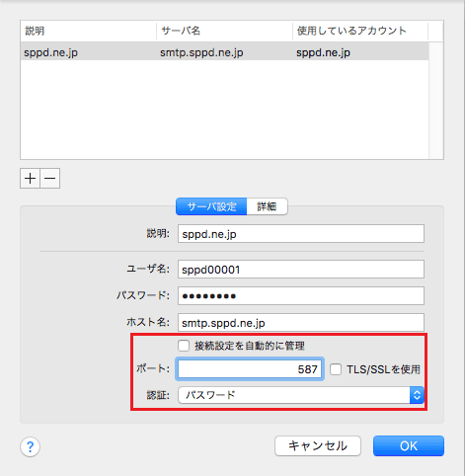The width and height of the screenshot is (465, 476).
Task: Confirm settings with the OK button
Action: 409,446
